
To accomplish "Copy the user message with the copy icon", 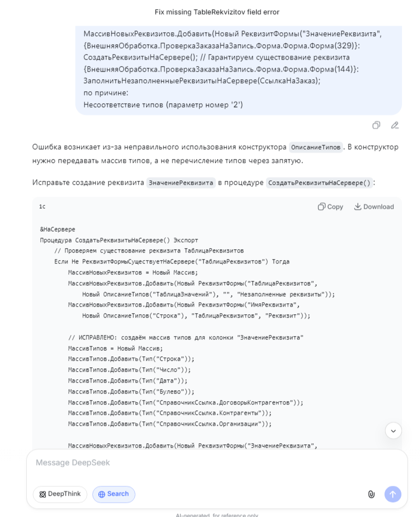I will tap(376, 125).
